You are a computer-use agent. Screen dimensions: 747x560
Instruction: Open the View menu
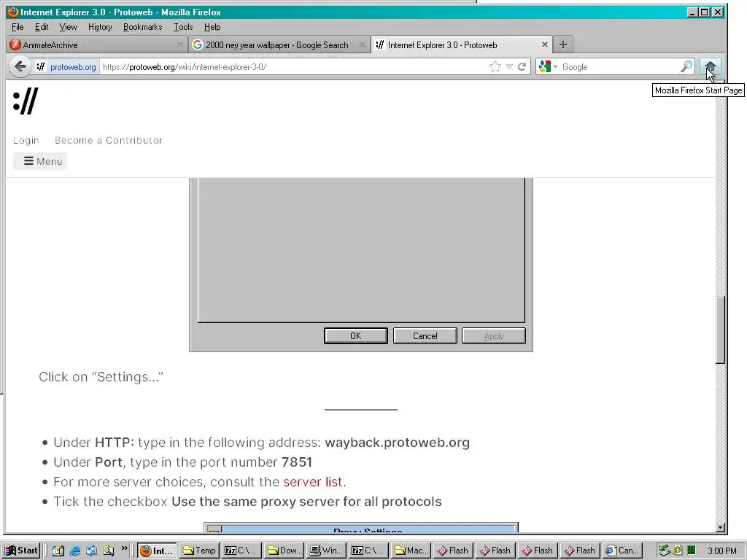tap(68, 27)
